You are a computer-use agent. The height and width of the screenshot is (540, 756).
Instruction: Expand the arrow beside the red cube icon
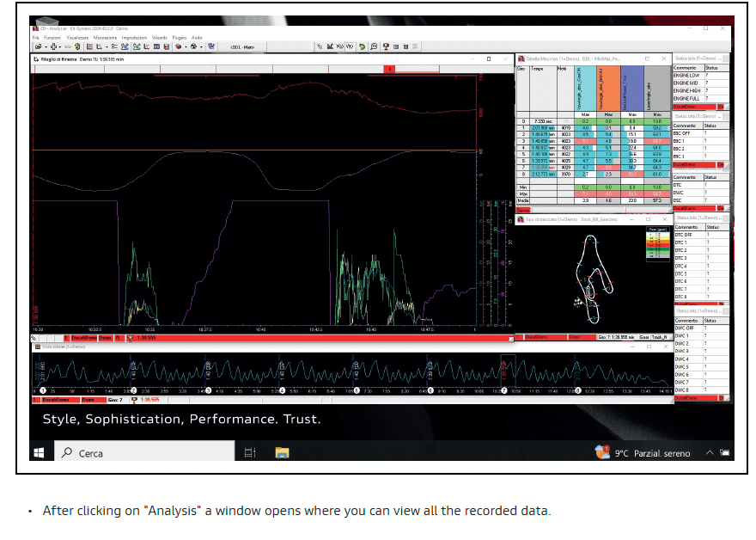186,47
